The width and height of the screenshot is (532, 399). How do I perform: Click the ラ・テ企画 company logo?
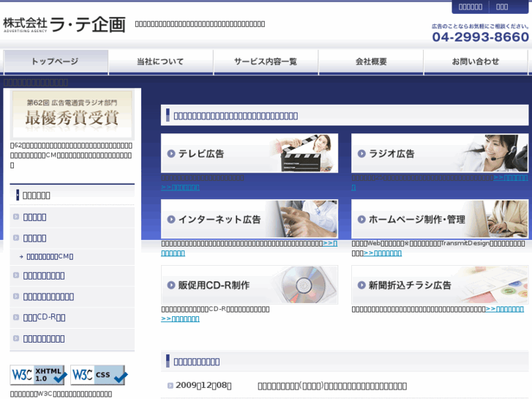click(64, 25)
